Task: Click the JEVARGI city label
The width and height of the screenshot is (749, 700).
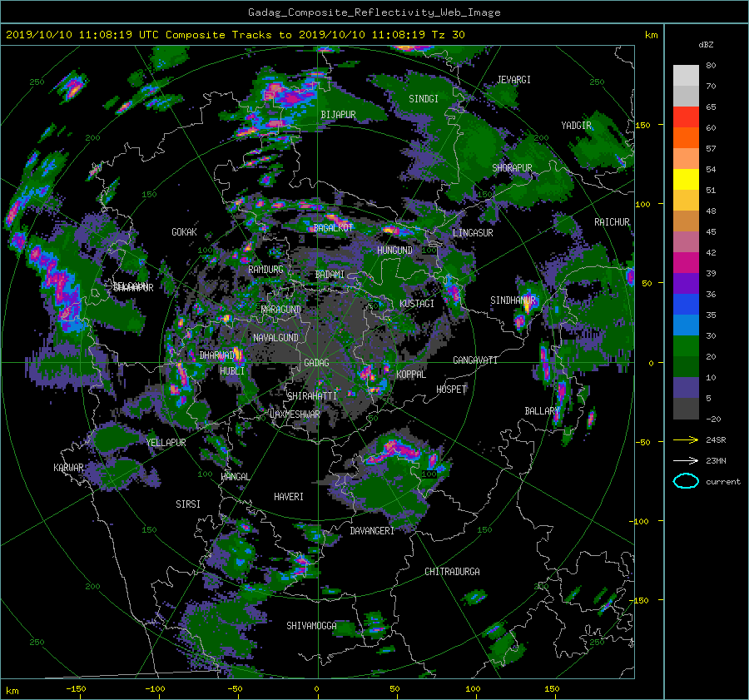Action: click(x=513, y=80)
